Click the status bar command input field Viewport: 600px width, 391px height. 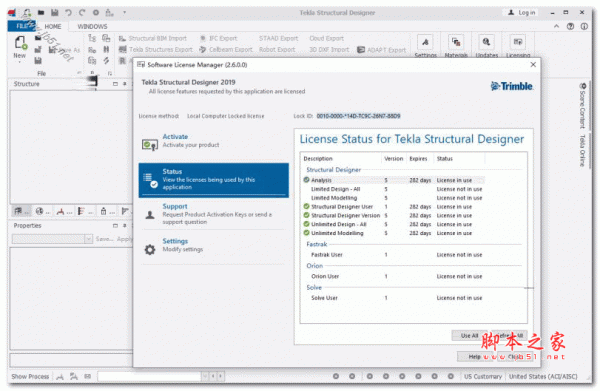[149, 376]
